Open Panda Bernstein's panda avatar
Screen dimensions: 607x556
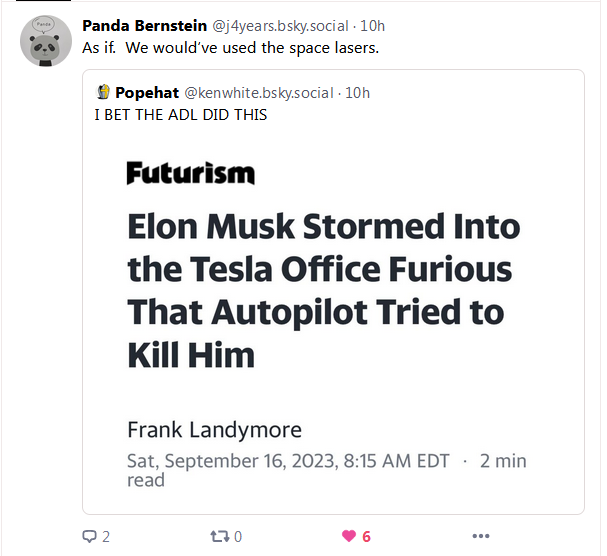coord(46,41)
